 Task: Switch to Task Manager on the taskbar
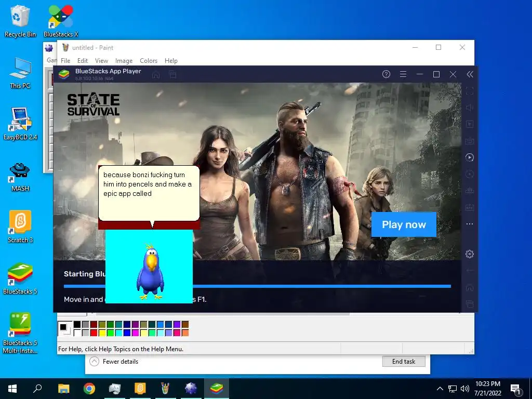point(115,389)
